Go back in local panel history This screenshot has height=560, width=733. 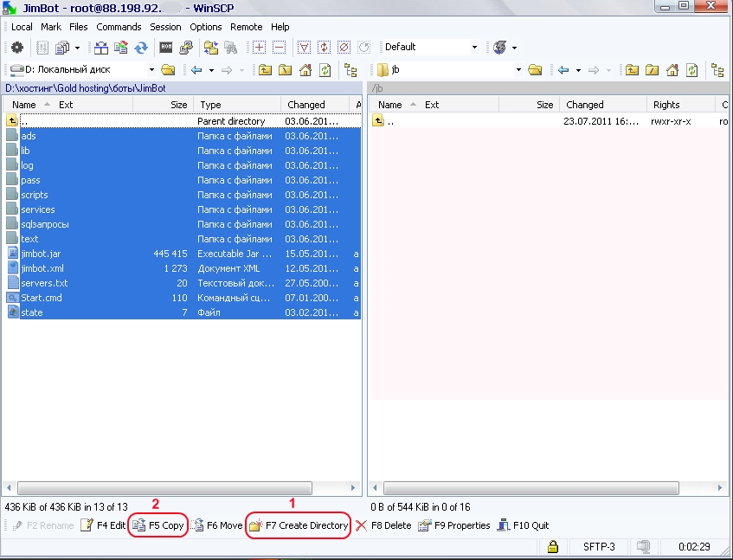196,70
